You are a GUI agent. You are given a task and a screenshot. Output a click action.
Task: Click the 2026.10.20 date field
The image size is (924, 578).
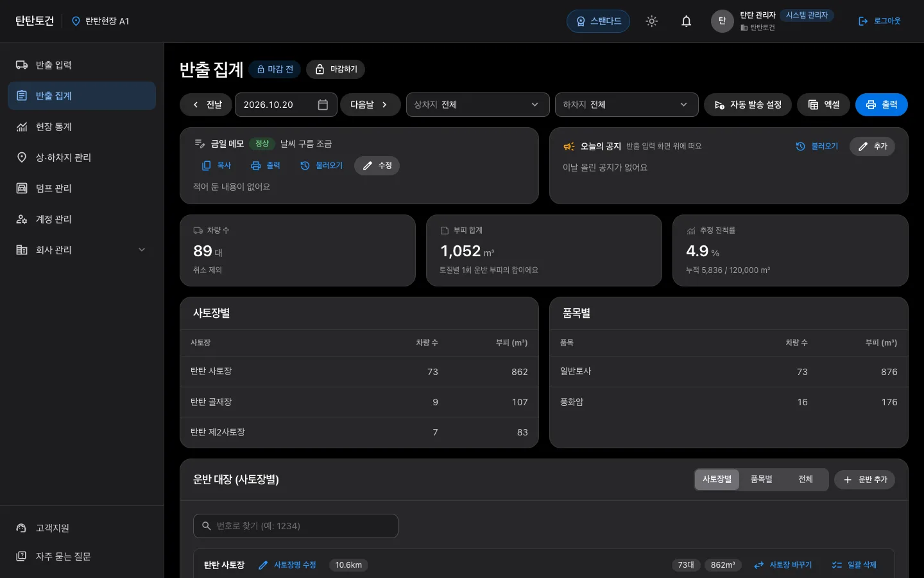286,105
